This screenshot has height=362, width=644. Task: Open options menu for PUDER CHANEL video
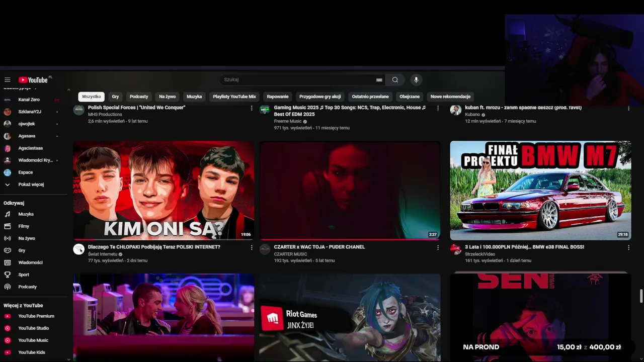pos(438,247)
